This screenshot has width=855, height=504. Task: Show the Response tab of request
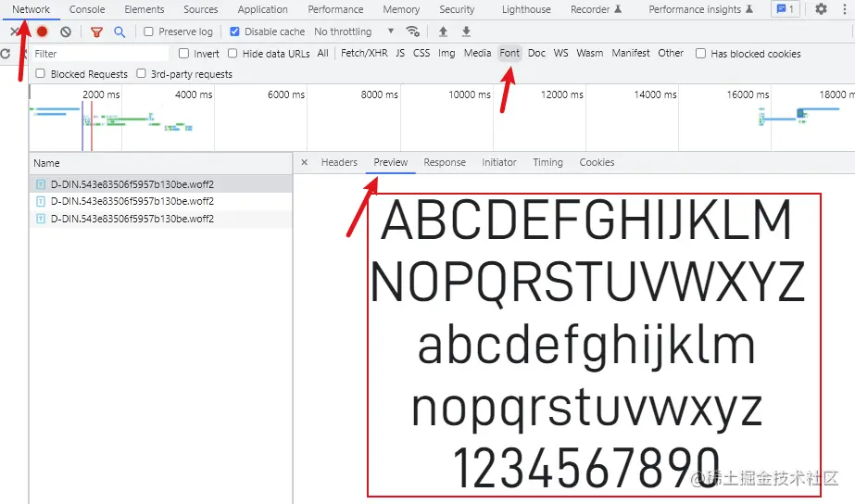[x=445, y=162]
